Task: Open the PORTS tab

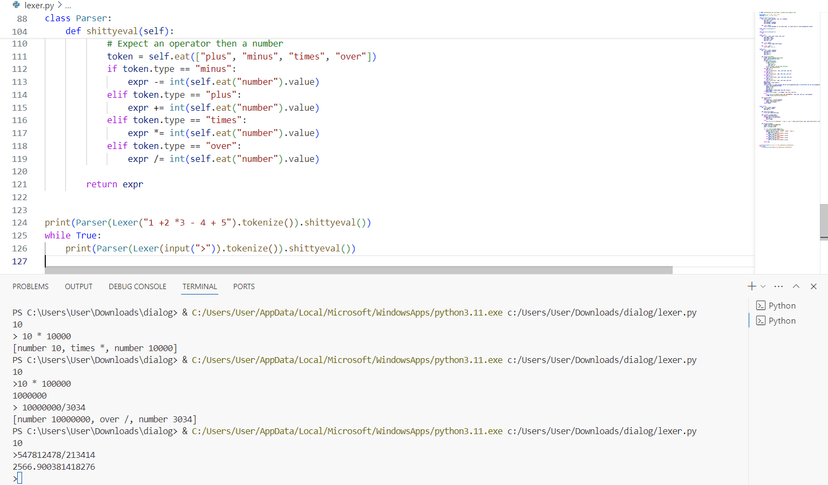Action: (244, 287)
